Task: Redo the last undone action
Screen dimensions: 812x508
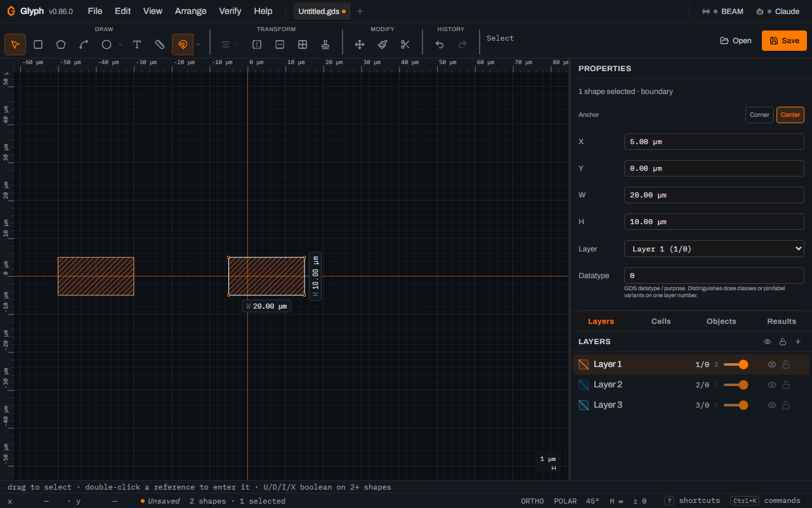Action: (x=462, y=44)
